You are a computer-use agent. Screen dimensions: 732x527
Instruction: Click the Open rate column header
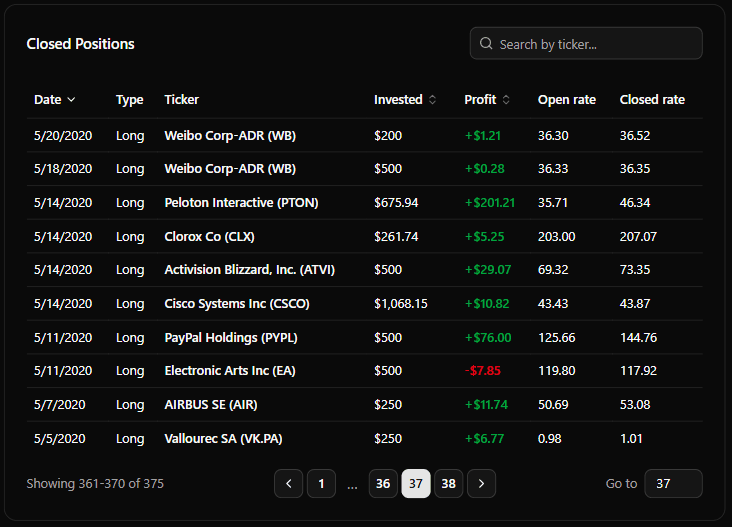[x=567, y=99]
